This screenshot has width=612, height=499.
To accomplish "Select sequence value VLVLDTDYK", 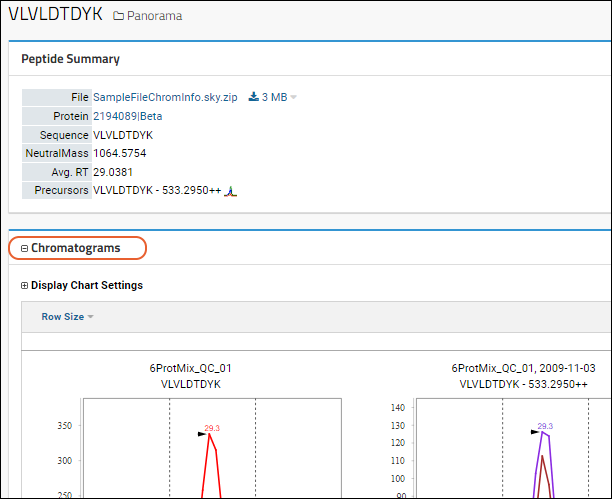I will pos(123,135).
